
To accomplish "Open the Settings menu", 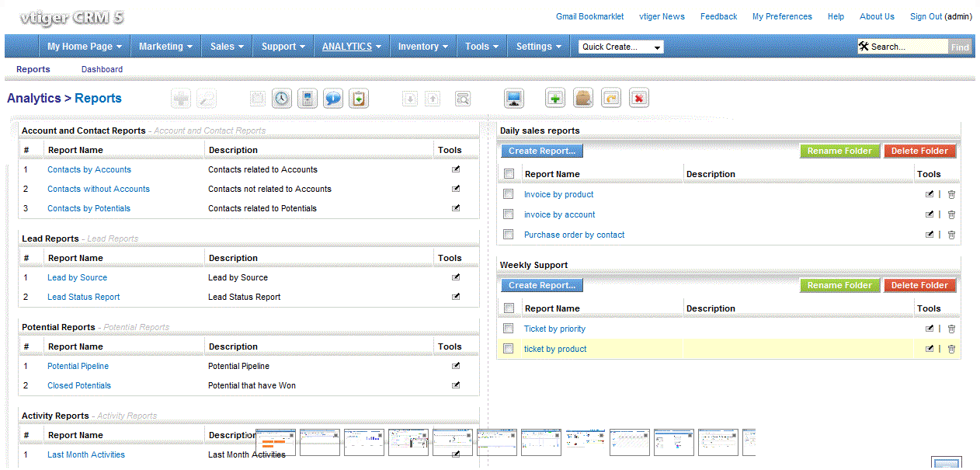I will pos(538,47).
